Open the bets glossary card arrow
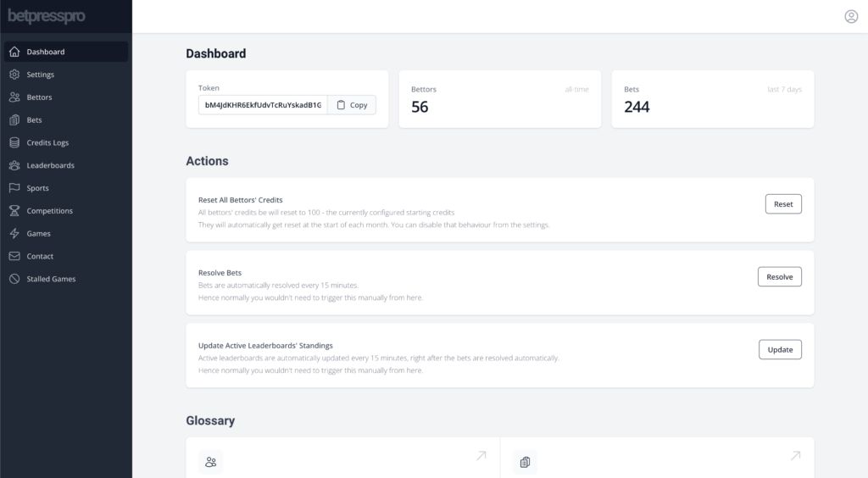The height and width of the screenshot is (478, 868). tap(795, 455)
